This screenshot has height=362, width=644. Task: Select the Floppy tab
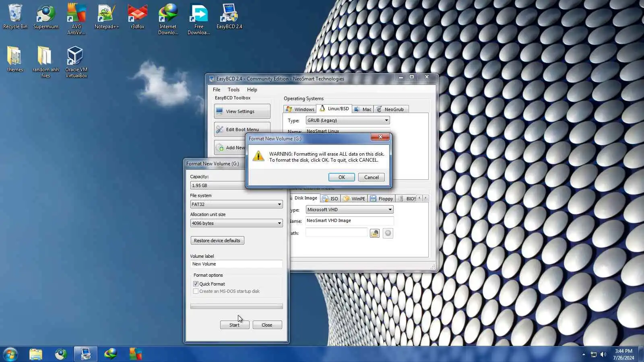tap(382, 199)
